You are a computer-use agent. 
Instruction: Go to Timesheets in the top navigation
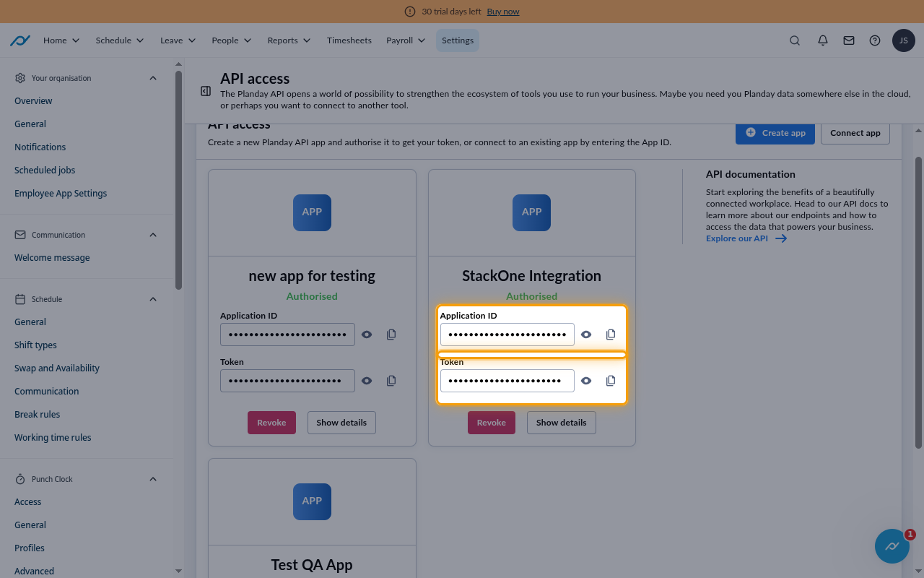point(349,40)
